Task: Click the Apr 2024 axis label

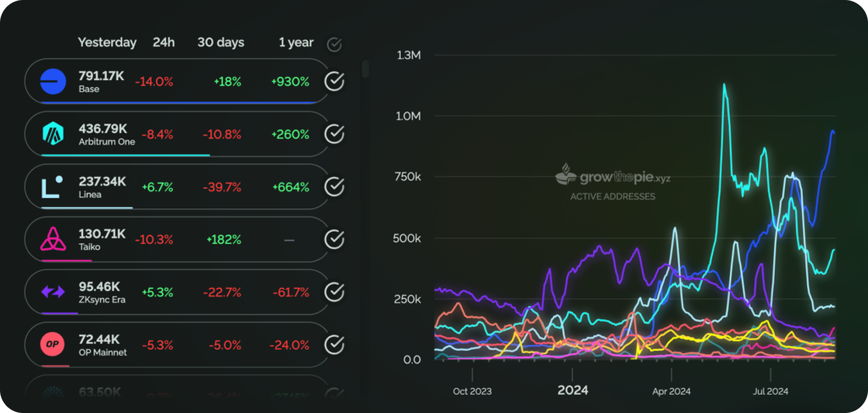Action: [671, 391]
